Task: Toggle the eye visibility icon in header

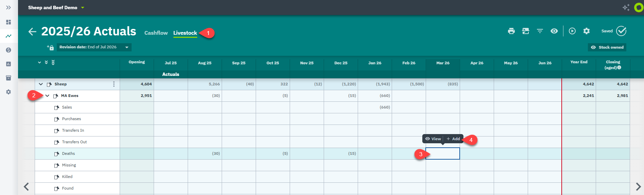Action: [554, 31]
